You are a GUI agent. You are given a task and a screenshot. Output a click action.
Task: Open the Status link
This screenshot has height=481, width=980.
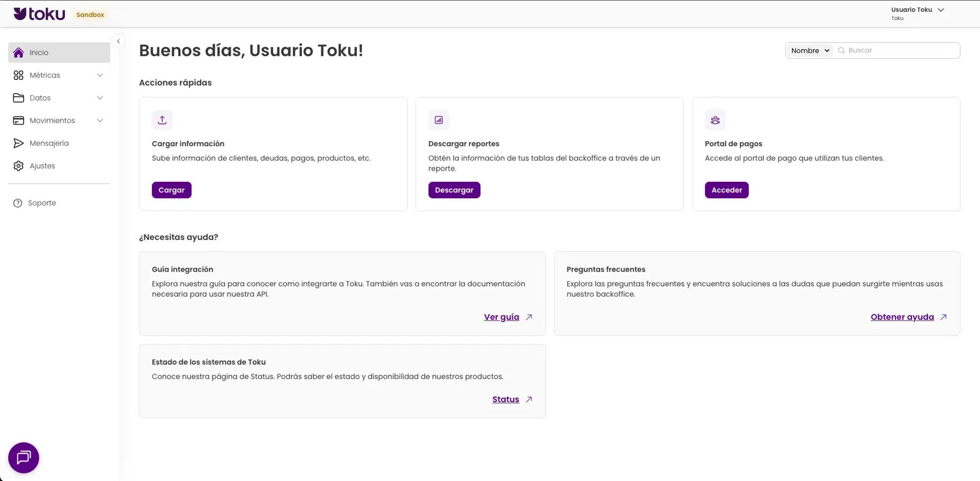[x=506, y=400]
